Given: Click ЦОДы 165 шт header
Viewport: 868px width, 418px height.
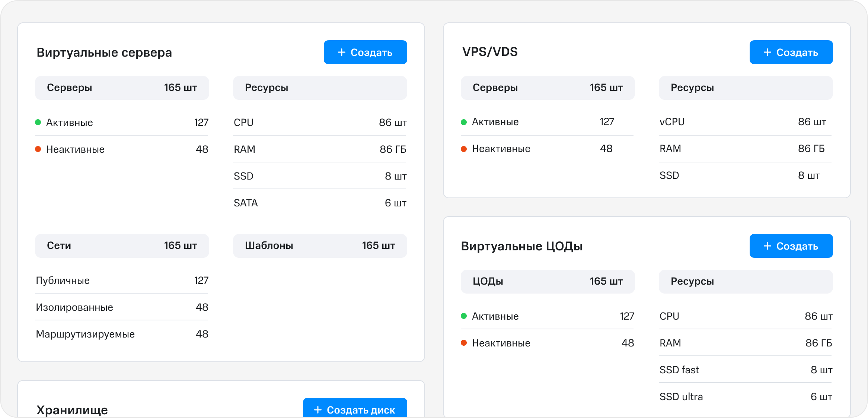Looking at the screenshot, I should [x=548, y=281].
